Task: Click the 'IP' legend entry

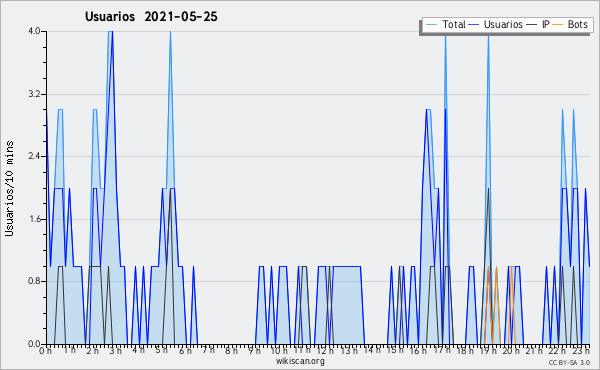Action: (x=545, y=24)
